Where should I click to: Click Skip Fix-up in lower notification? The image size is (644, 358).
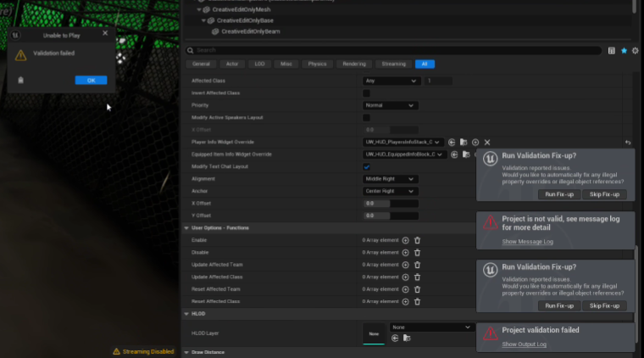(604, 305)
